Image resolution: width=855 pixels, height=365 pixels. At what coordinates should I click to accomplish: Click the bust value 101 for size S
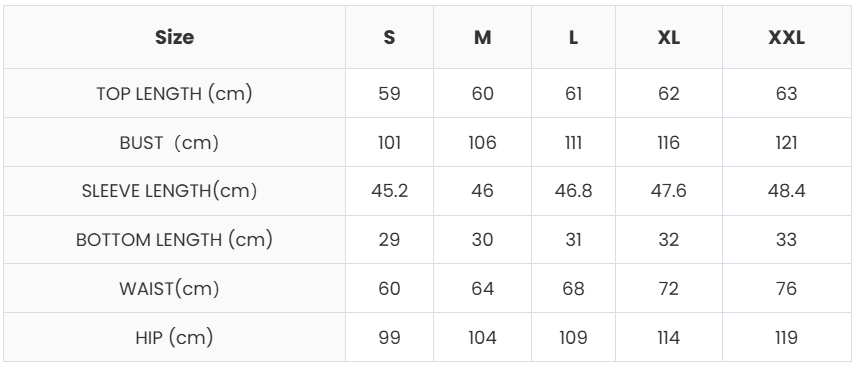[x=389, y=143]
